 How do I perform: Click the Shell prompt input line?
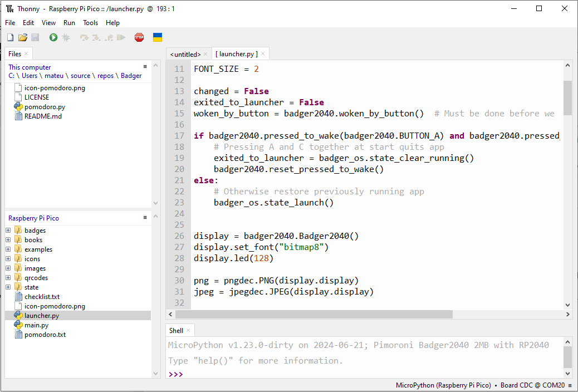point(365,374)
